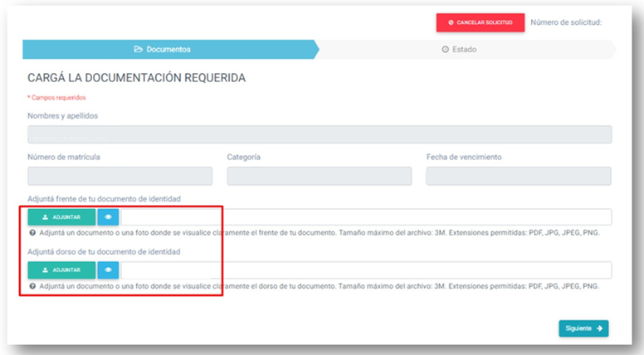Click the help icon under back document upload

tap(32, 286)
